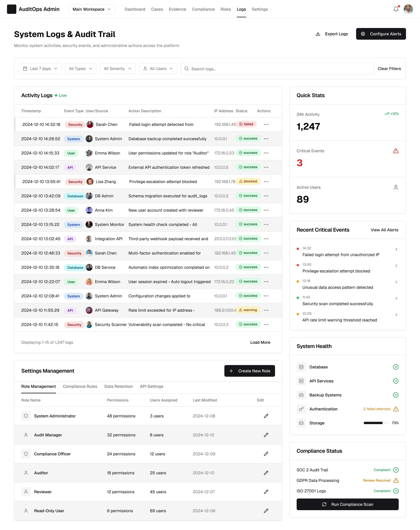Click the Storage usage progress bar
Screen dimensions: 420x530
pos(376,423)
